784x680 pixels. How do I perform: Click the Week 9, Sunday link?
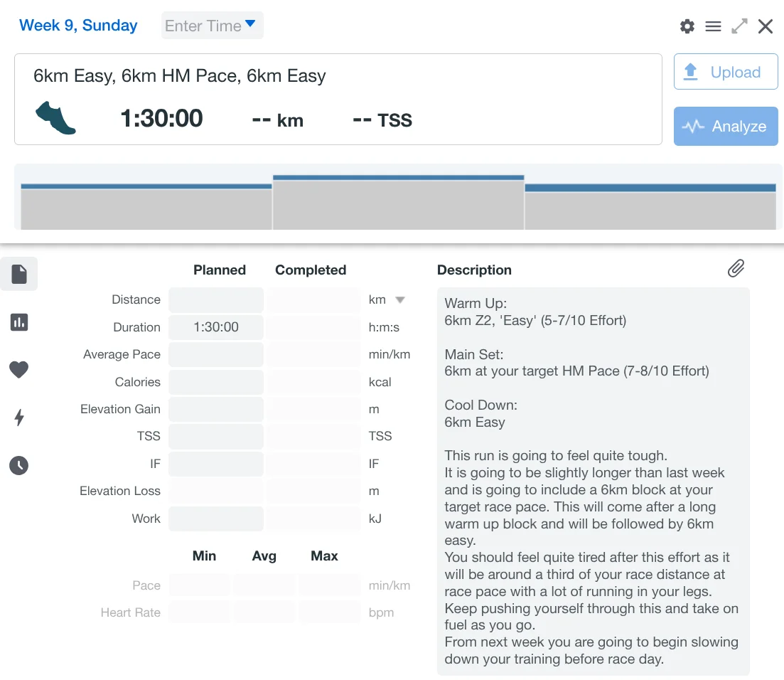pyautogui.click(x=78, y=26)
